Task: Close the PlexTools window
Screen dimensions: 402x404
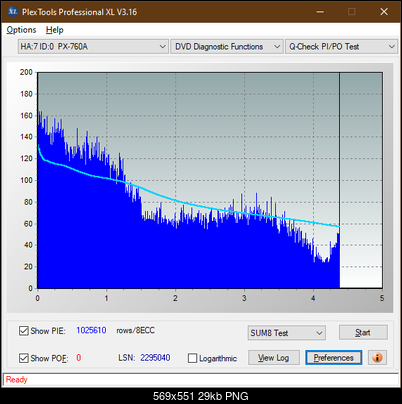Action: click(x=384, y=12)
